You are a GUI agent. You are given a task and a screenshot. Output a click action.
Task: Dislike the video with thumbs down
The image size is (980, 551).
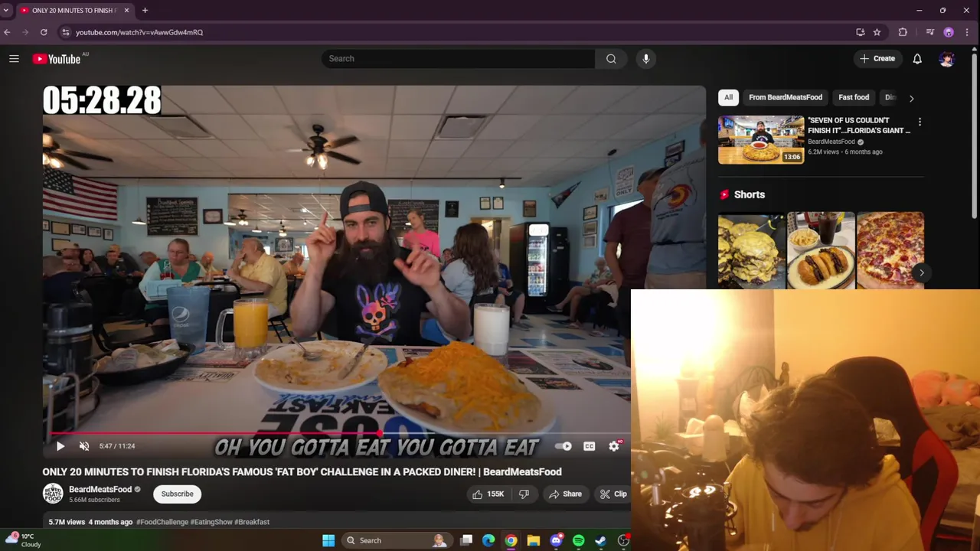point(524,494)
